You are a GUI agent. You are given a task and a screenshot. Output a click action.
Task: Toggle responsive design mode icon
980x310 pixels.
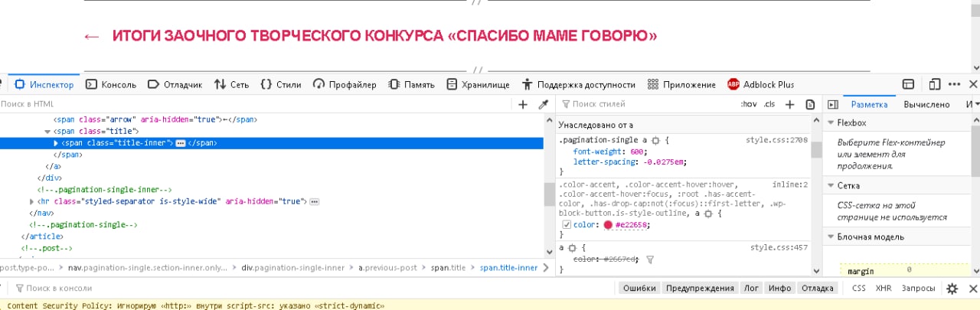coord(935,84)
